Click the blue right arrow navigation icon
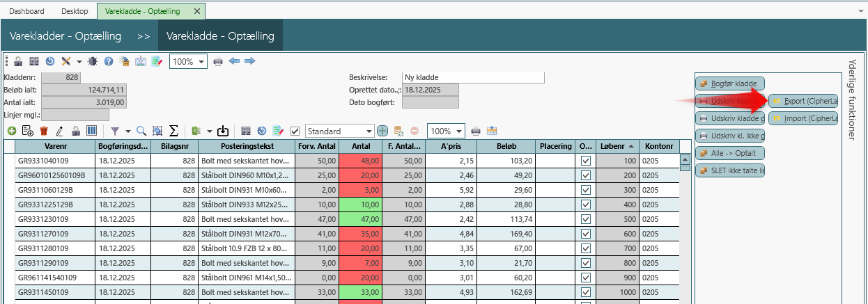Image resolution: width=868 pixels, height=304 pixels. (x=249, y=61)
